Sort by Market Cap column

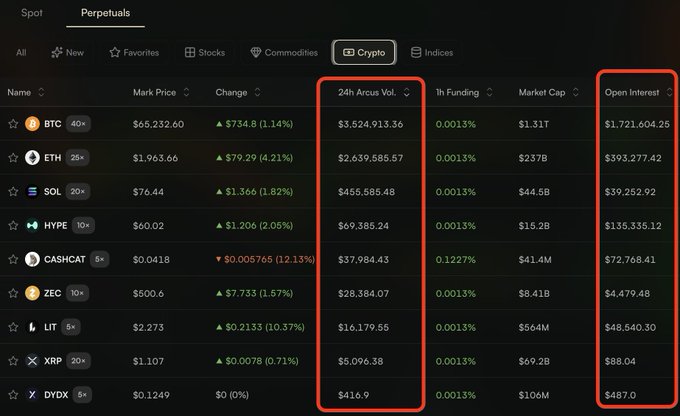[x=549, y=92]
